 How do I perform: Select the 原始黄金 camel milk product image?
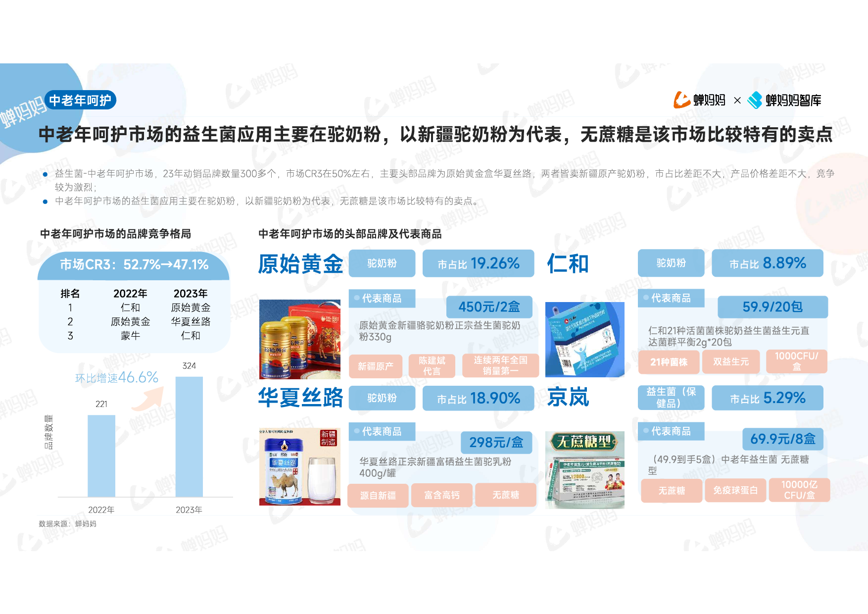pyautogui.click(x=299, y=339)
